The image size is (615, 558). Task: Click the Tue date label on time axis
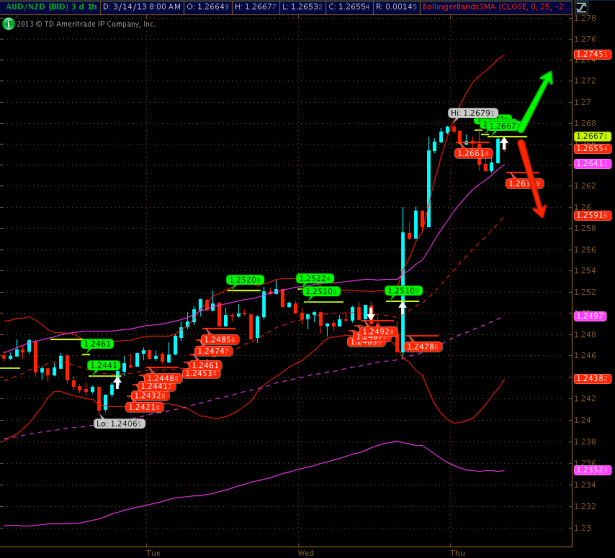tap(153, 551)
